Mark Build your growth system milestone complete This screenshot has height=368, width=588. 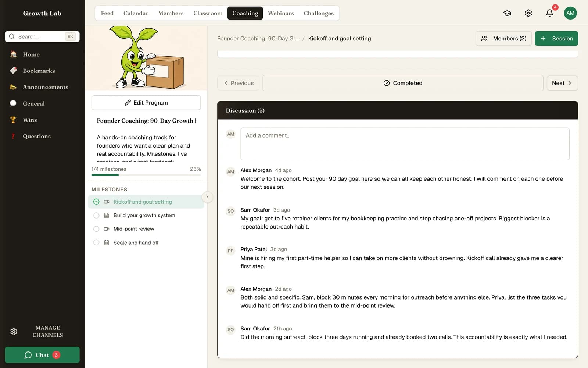point(96,215)
